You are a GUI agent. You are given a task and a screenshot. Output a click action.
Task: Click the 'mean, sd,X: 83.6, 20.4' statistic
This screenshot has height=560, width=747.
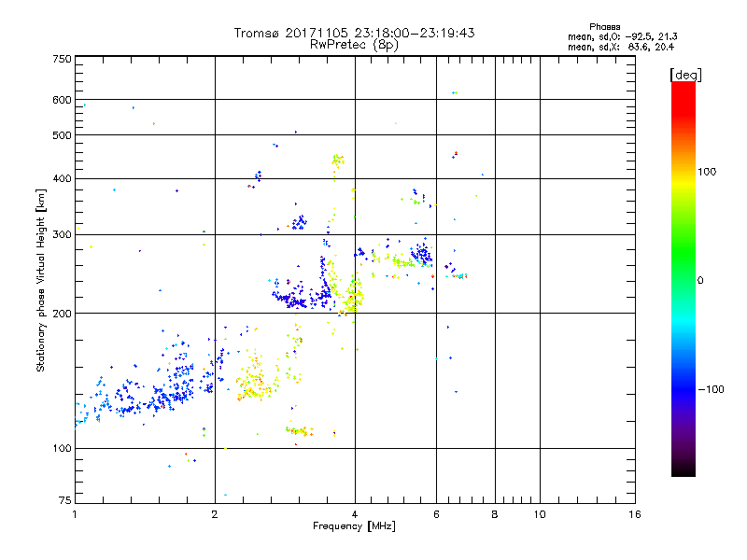click(x=621, y=47)
